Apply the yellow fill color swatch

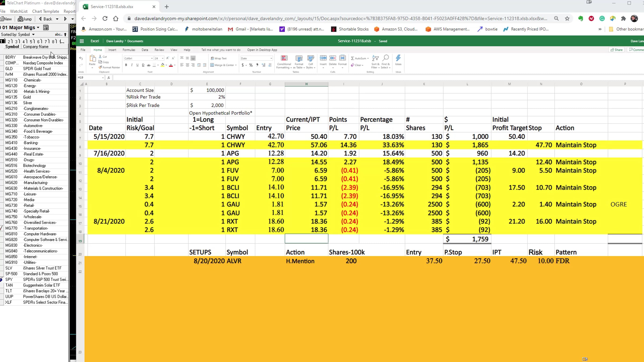pos(162,65)
